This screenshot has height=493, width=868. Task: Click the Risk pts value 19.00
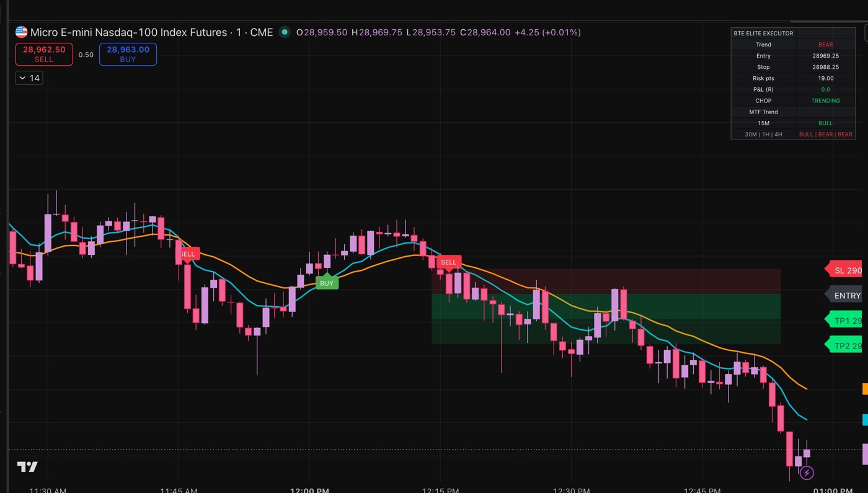pos(825,78)
